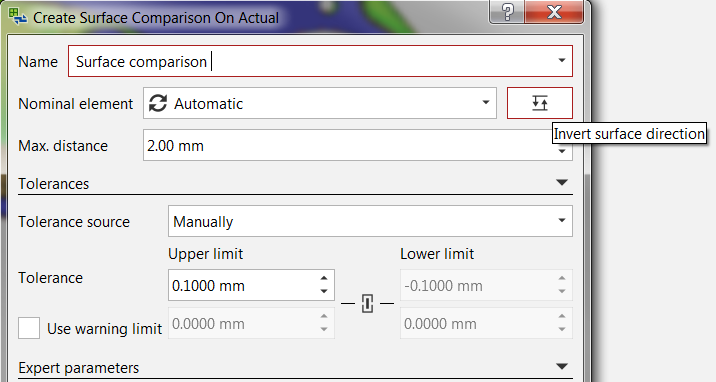
Task: Click the dialog help question mark icon
Action: [507, 12]
